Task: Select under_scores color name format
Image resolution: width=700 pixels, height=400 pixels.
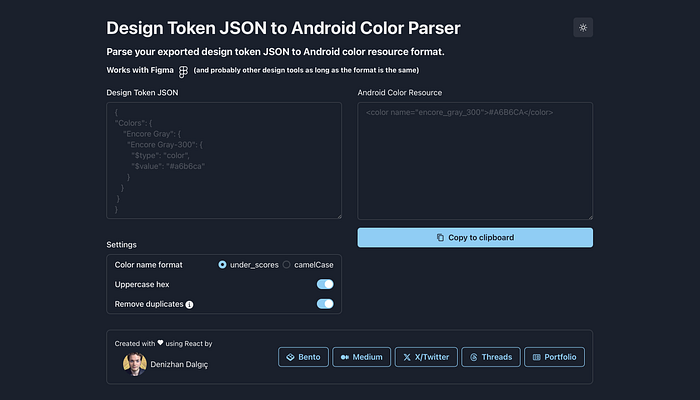Action: pyautogui.click(x=222, y=265)
